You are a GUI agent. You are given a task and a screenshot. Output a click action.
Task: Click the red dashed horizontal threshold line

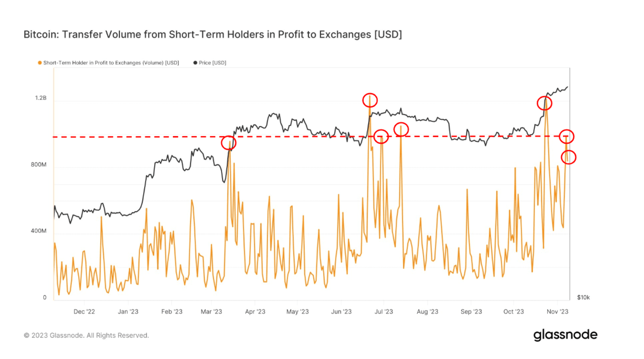tap(151, 137)
